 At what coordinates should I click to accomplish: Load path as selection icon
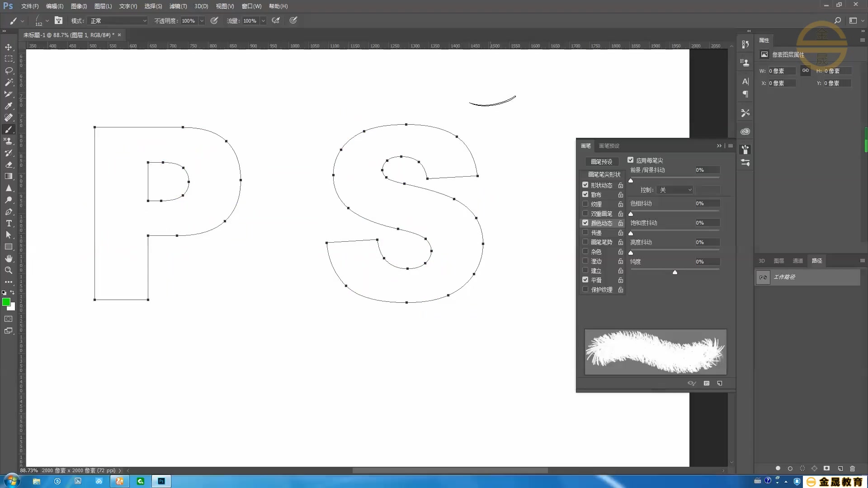pos(802,469)
